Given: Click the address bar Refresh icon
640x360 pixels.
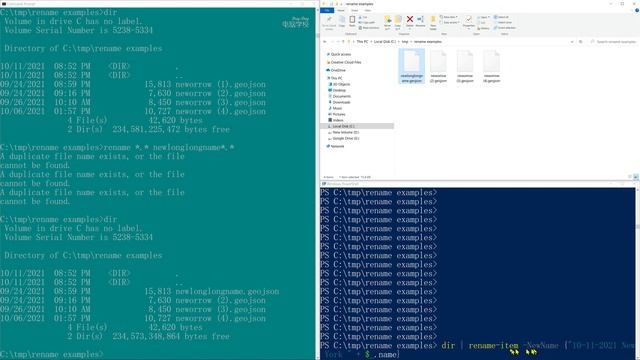Looking at the screenshot, I should tap(580, 42).
